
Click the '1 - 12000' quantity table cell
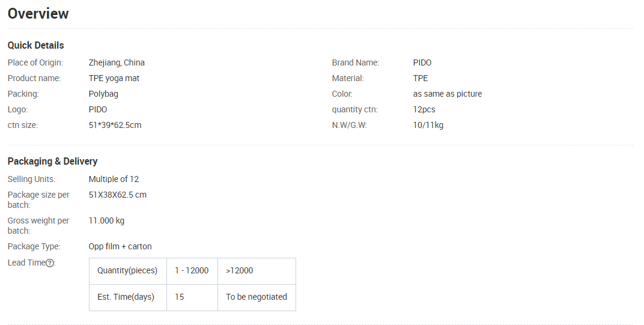click(x=192, y=271)
